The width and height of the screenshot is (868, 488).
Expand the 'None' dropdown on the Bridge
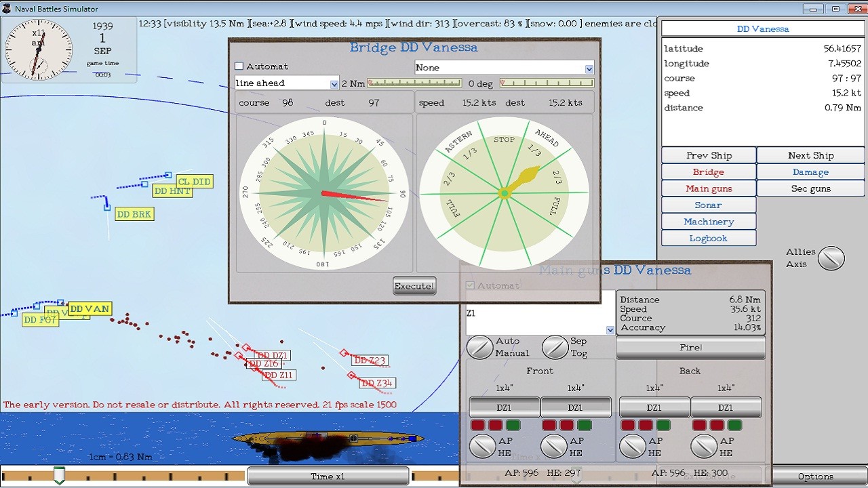click(589, 68)
